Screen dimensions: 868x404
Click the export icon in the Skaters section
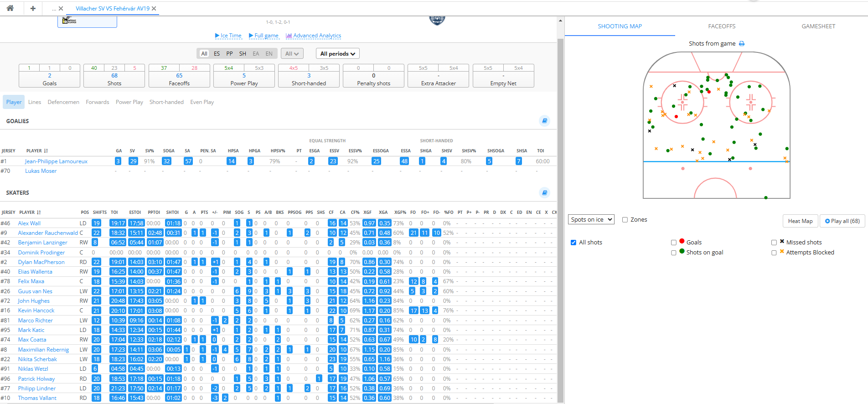click(544, 192)
